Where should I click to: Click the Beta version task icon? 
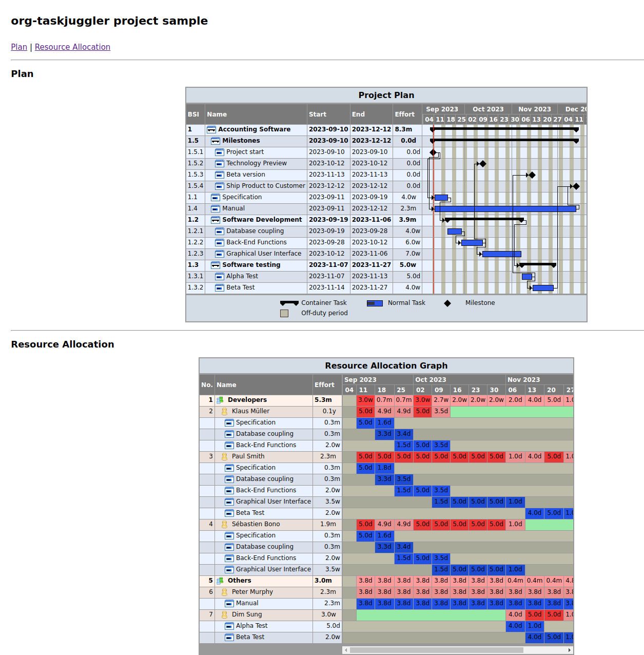(220, 175)
